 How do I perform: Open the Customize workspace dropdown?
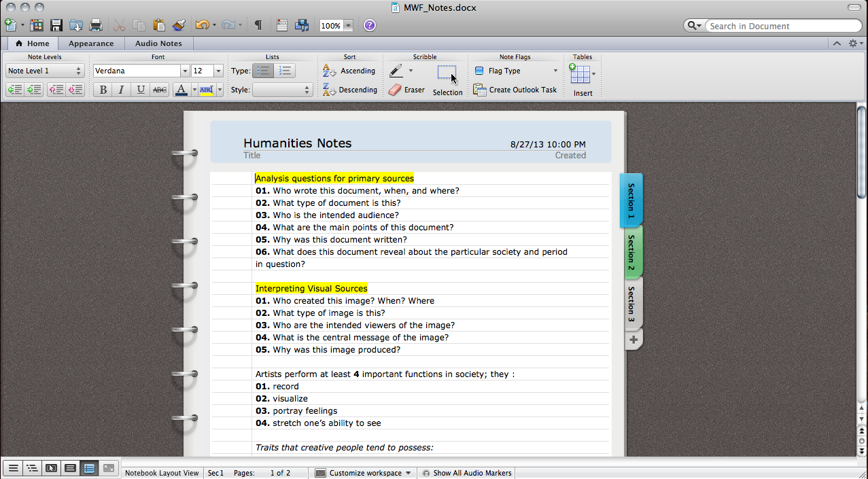363,473
